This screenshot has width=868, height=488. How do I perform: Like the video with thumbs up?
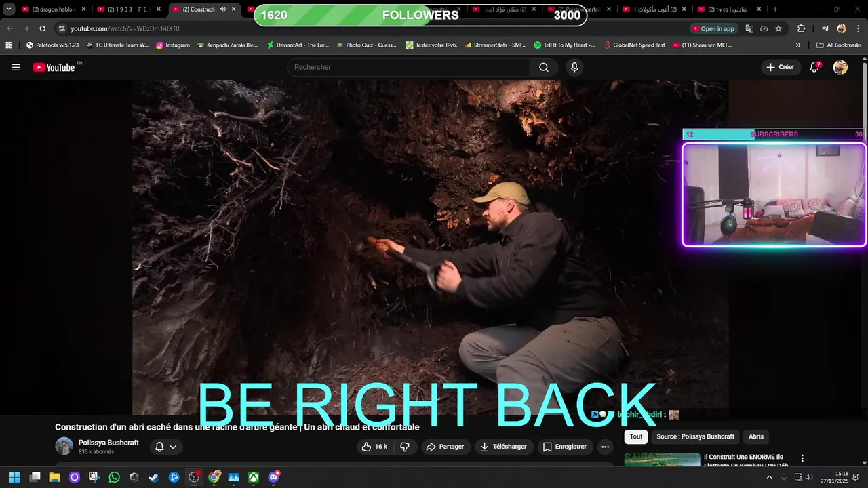click(374, 447)
